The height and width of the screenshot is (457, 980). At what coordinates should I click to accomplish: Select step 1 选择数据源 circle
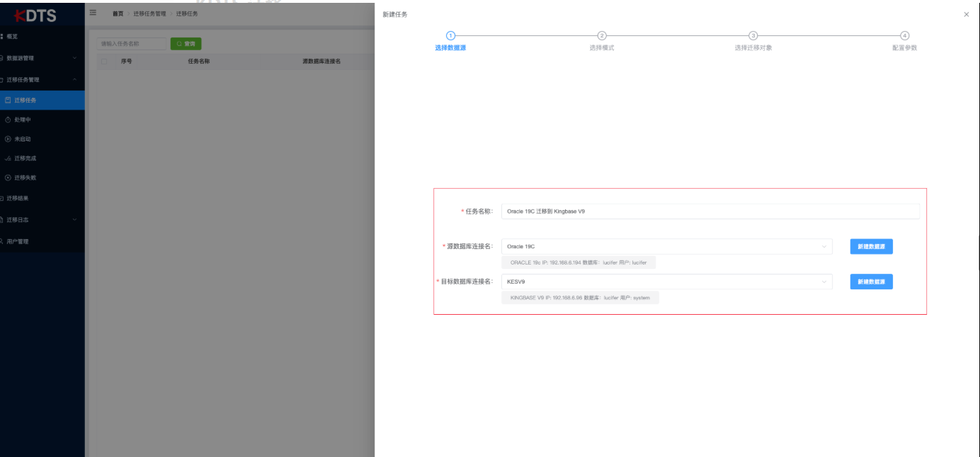tap(450, 35)
